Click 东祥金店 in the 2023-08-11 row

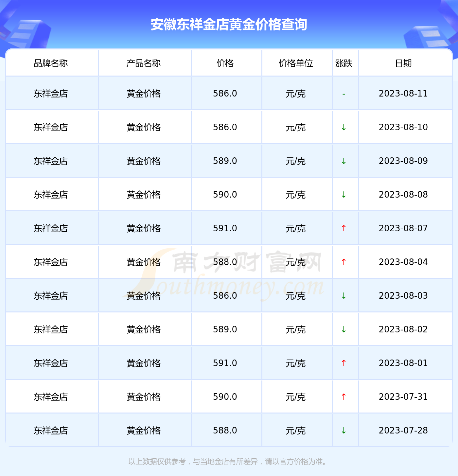click(51, 94)
